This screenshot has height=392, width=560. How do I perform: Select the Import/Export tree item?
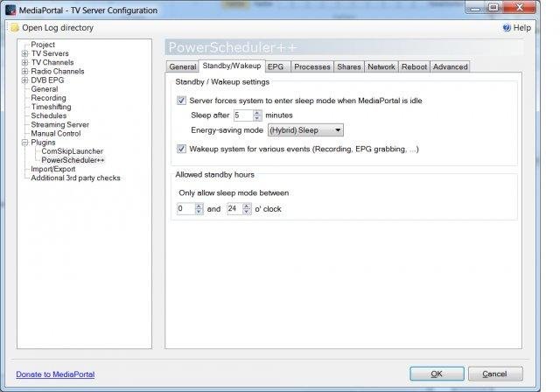coord(52,169)
